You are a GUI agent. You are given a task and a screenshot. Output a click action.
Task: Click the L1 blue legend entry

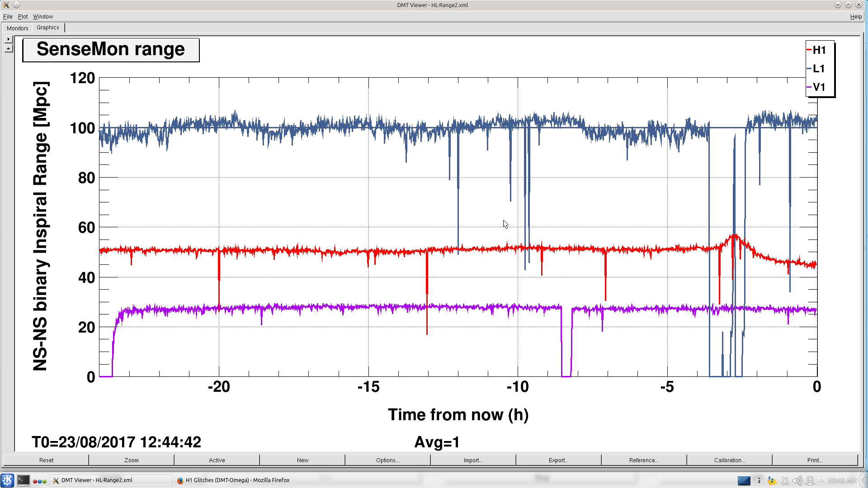[816, 68]
